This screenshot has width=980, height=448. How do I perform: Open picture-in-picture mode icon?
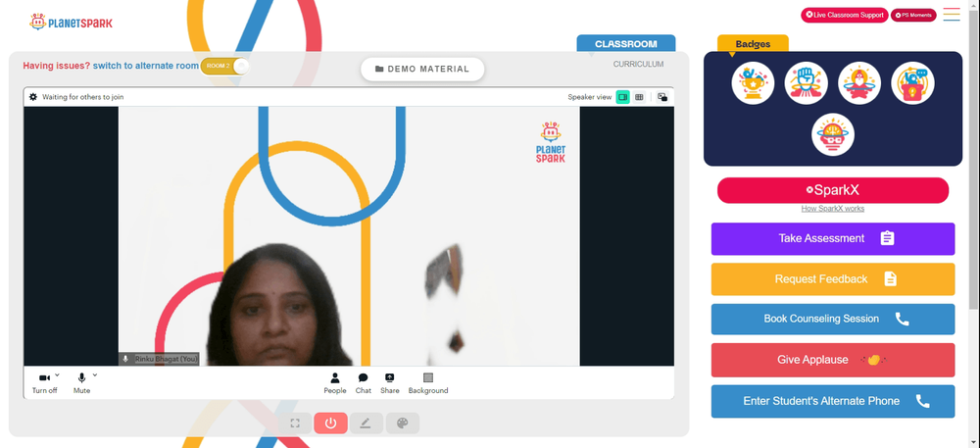tap(662, 97)
